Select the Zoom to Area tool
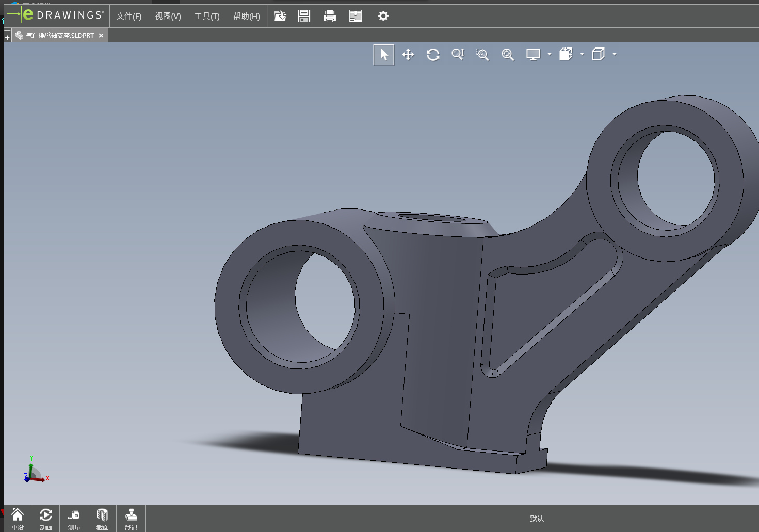The height and width of the screenshot is (532, 759). [x=482, y=55]
